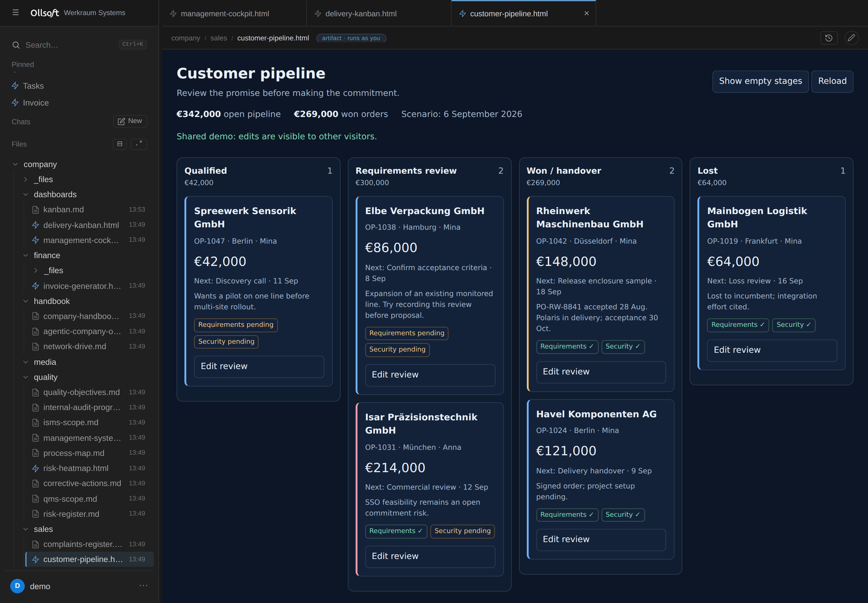
Task: Collapse the finance folder
Action: pyautogui.click(x=25, y=256)
